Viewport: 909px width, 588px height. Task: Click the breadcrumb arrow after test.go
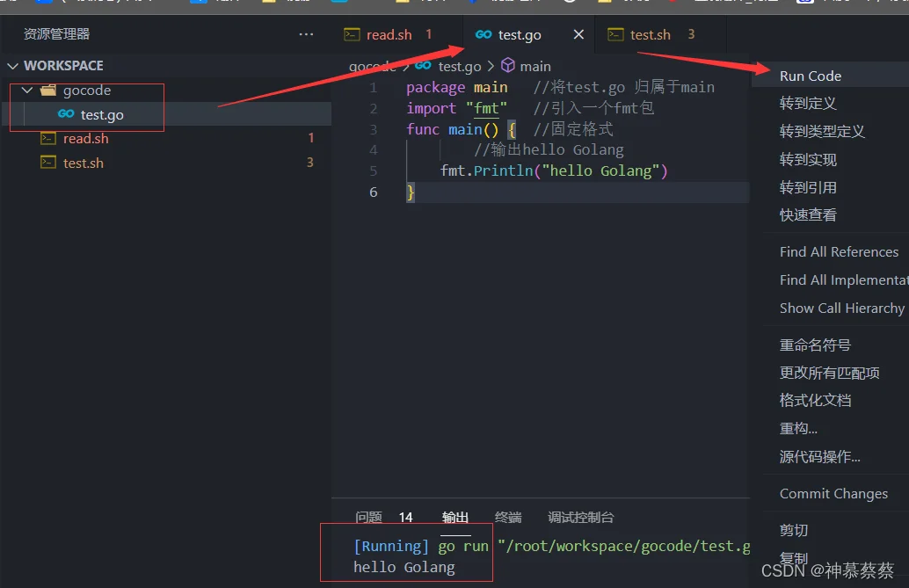491,66
